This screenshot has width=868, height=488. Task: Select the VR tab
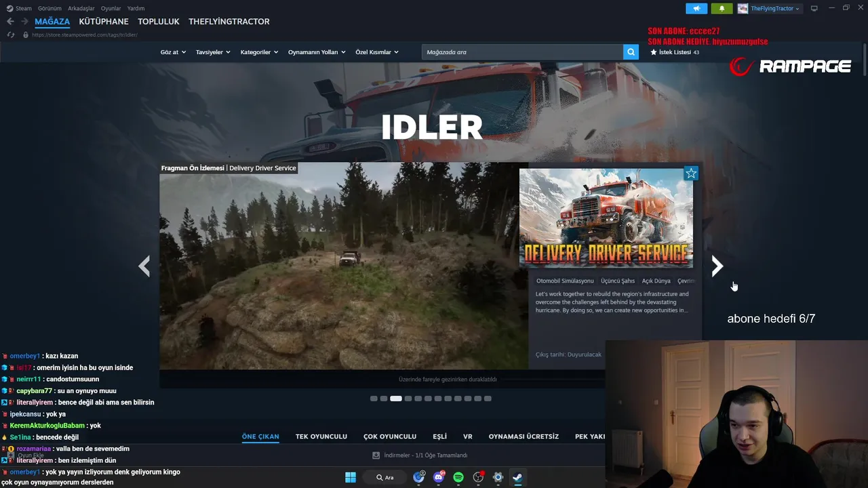[468, 436]
